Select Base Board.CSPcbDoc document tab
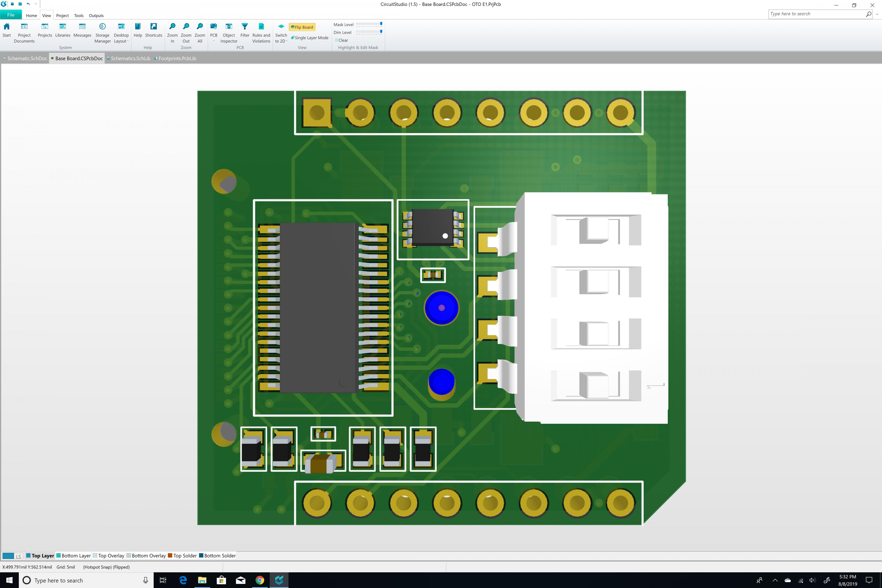The width and height of the screenshot is (882, 588). click(x=77, y=59)
